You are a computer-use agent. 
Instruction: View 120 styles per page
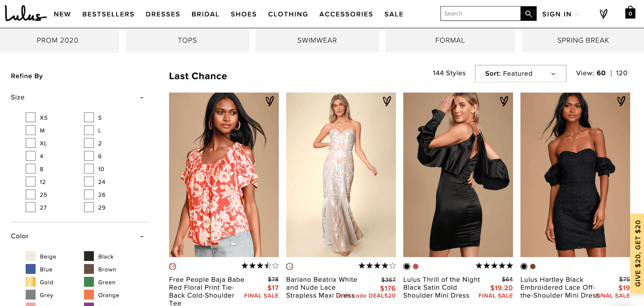pos(621,73)
